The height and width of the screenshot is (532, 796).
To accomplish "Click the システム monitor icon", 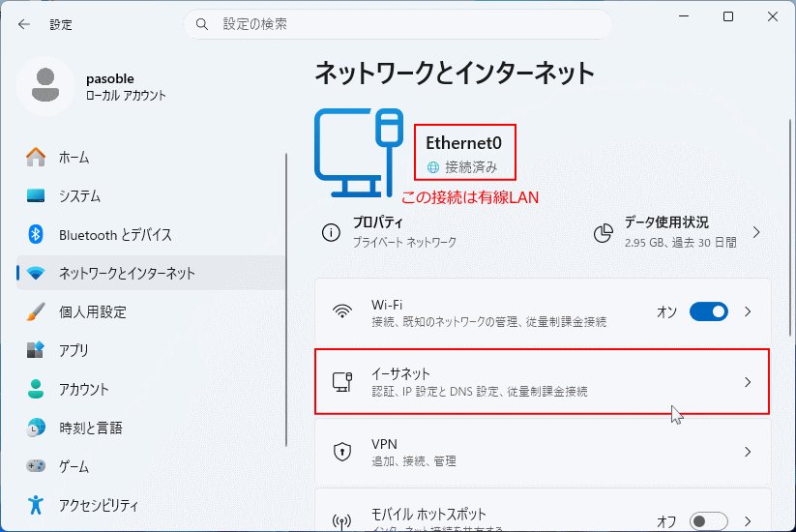I will [x=36, y=196].
